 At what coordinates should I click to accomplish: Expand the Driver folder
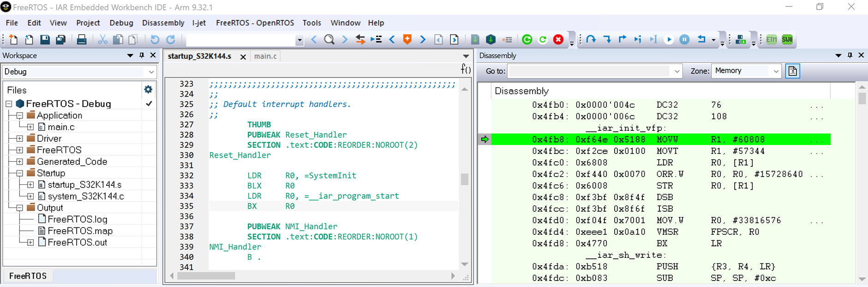(x=19, y=139)
